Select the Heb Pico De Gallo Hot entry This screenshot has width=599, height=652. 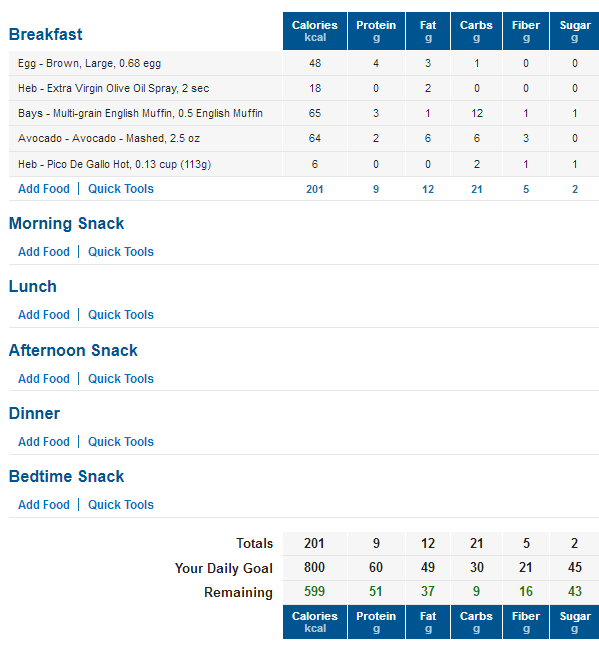tap(114, 164)
